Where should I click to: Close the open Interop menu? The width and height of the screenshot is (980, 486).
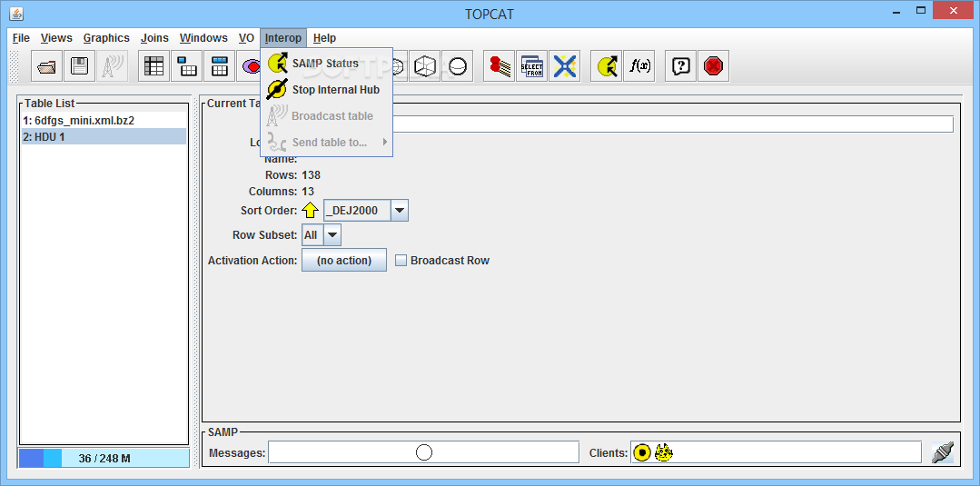click(283, 38)
